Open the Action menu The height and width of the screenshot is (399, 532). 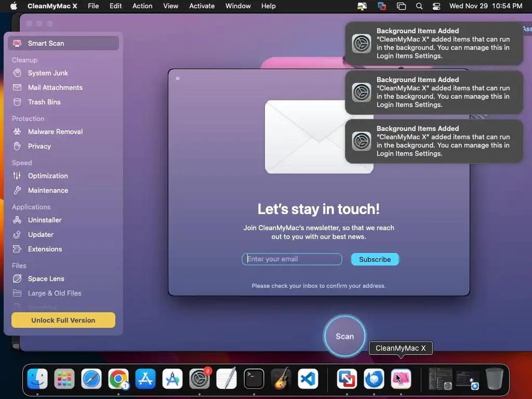pos(142,6)
